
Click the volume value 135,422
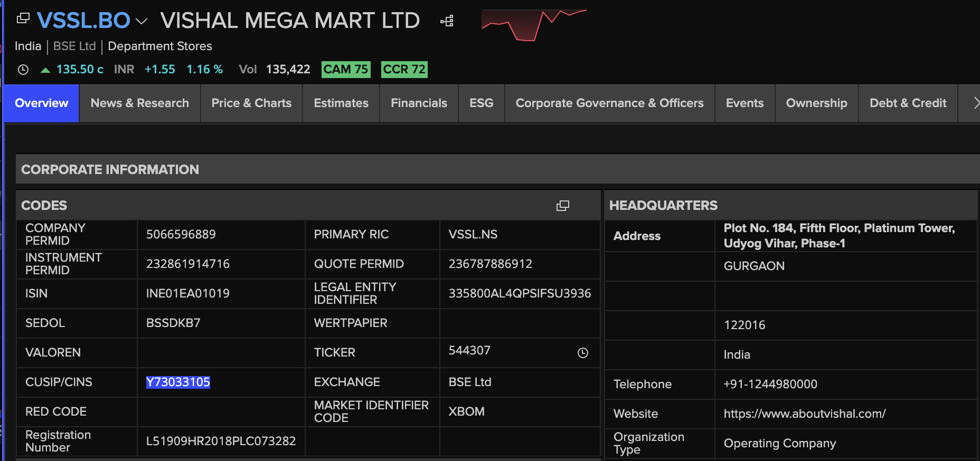(x=288, y=70)
